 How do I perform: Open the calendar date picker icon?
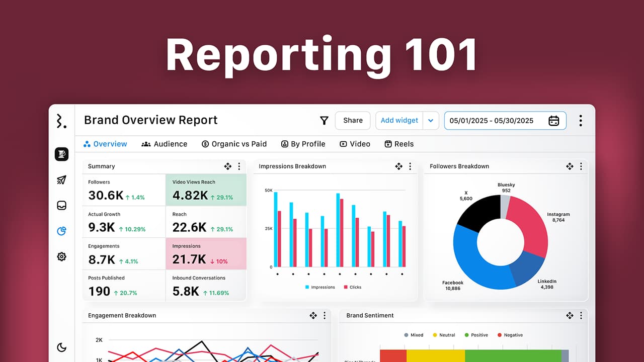click(553, 121)
